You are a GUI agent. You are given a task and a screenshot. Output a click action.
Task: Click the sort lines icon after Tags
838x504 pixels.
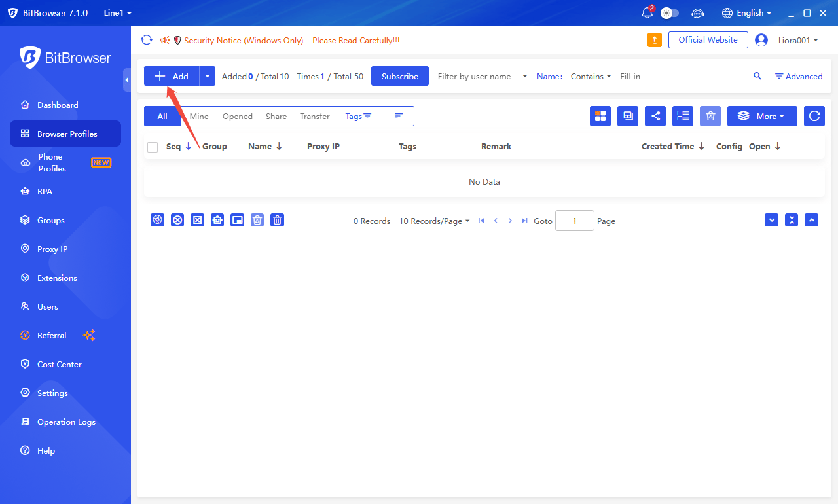[398, 116]
